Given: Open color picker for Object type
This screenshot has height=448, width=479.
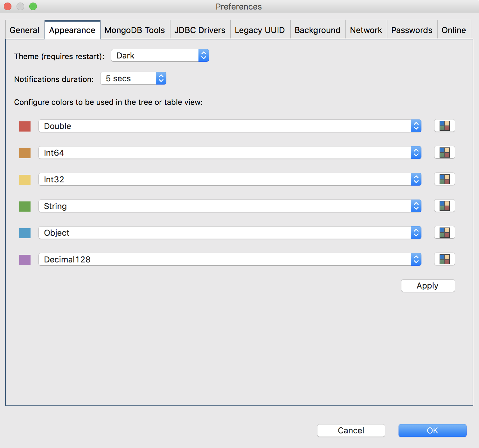Looking at the screenshot, I should tap(444, 233).
